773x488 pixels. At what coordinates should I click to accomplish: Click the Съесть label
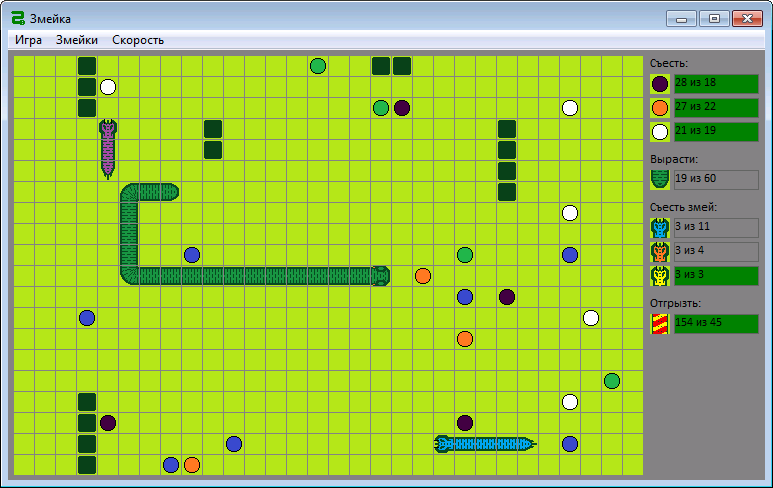pyautogui.click(x=668, y=63)
